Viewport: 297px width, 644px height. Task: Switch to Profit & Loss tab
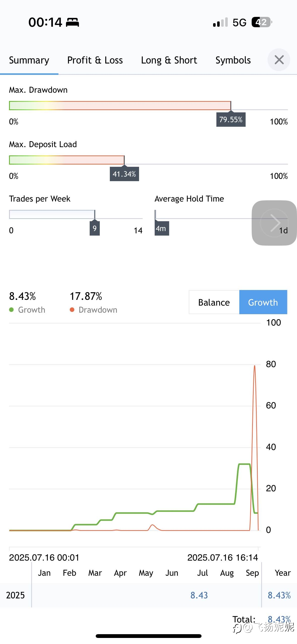coord(95,60)
